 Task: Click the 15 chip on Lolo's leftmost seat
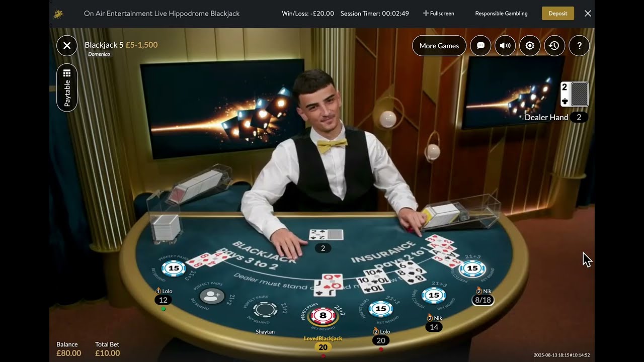tap(174, 268)
